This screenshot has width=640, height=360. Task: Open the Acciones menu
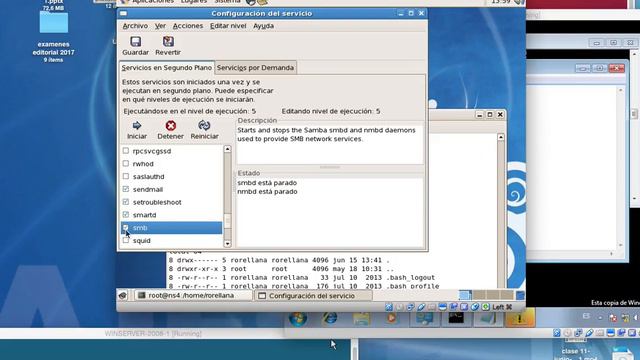point(188,26)
